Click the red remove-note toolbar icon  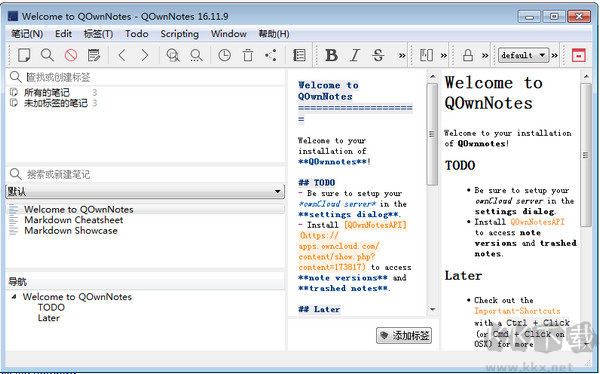coord(71,55)
